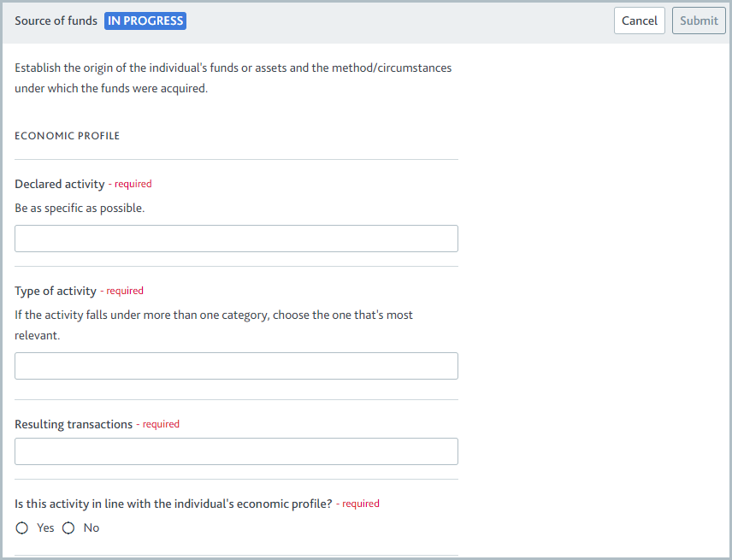This screenshot has height=560, width=732.
Task: Open the Type of activity category selector
Action: [x=236, y=365]
